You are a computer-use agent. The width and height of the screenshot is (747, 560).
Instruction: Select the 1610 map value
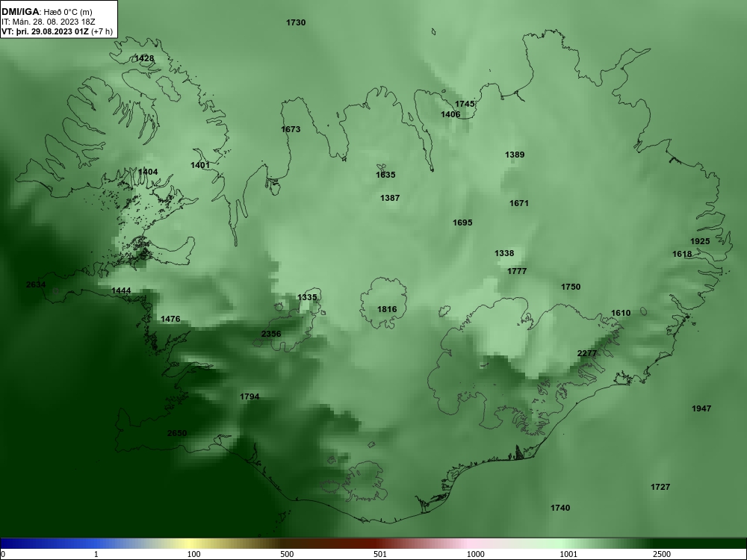point(620,313)
